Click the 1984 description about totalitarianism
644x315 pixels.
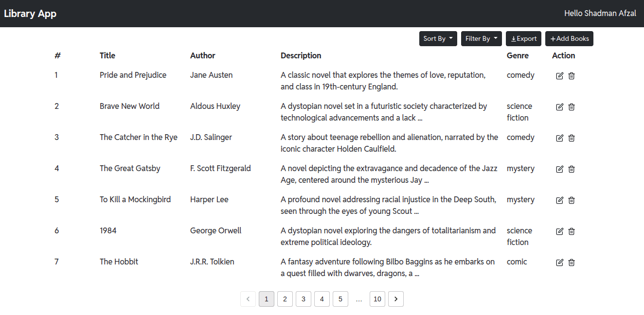tap(388, 236)
